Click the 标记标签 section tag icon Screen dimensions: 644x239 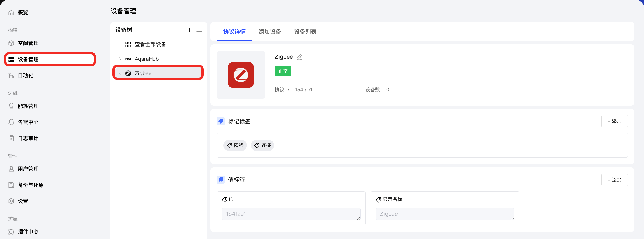point(221,121)
